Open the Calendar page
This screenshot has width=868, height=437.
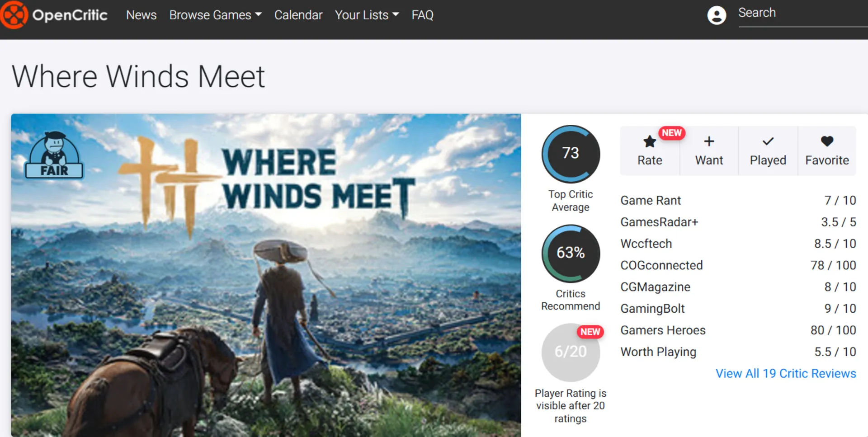click(x=298, y=15)
